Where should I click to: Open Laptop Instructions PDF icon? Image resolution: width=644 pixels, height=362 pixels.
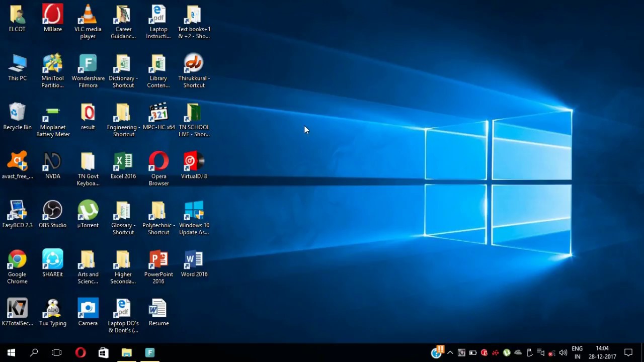point(158,22)
